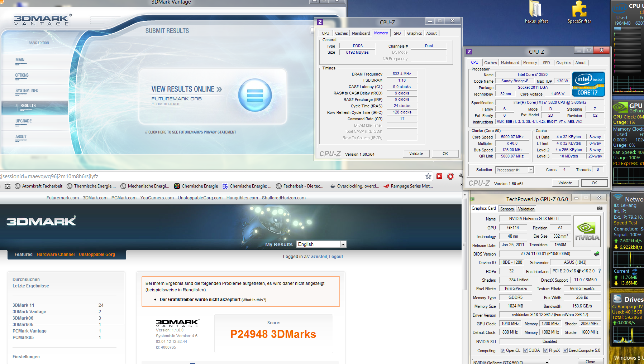Viewport: 644px width, 364px height.
Task: Open the Mainboard tab in the CPU-Z CPU window
Action: 510,63
